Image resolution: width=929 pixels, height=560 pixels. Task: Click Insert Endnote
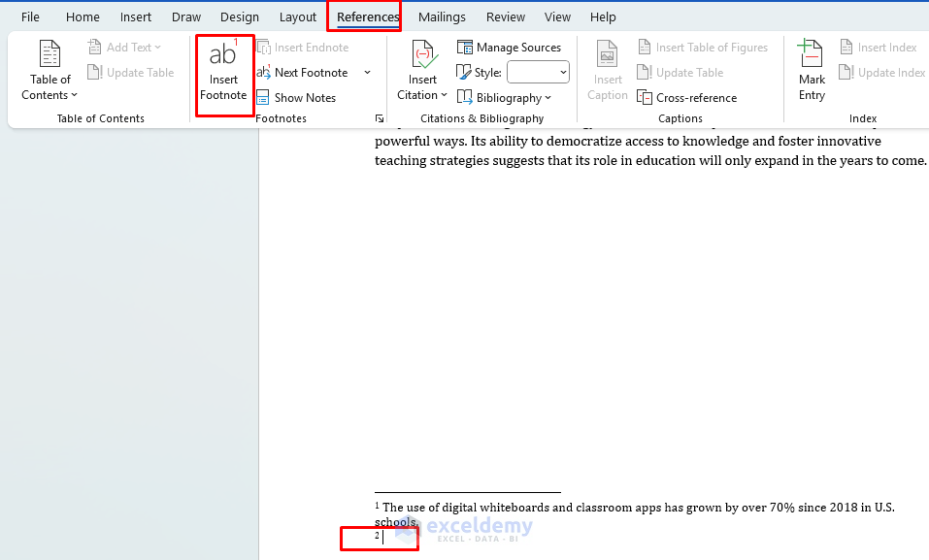[303, 47]
